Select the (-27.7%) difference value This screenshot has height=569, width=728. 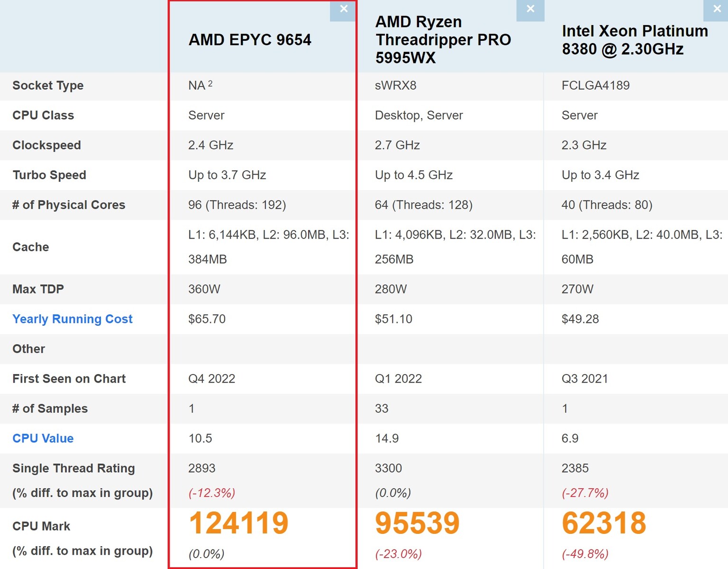585,493
